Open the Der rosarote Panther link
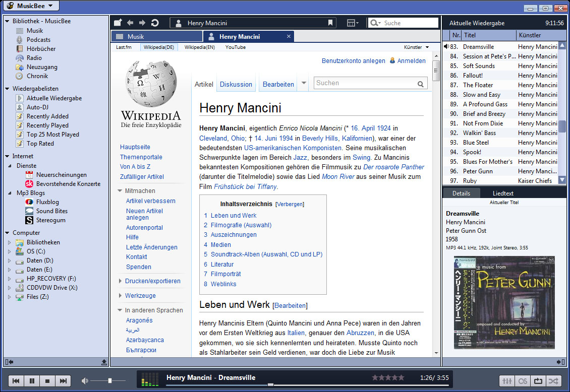Image resolution: width=570 pixels, height=392 pixels. pos(393,167)
